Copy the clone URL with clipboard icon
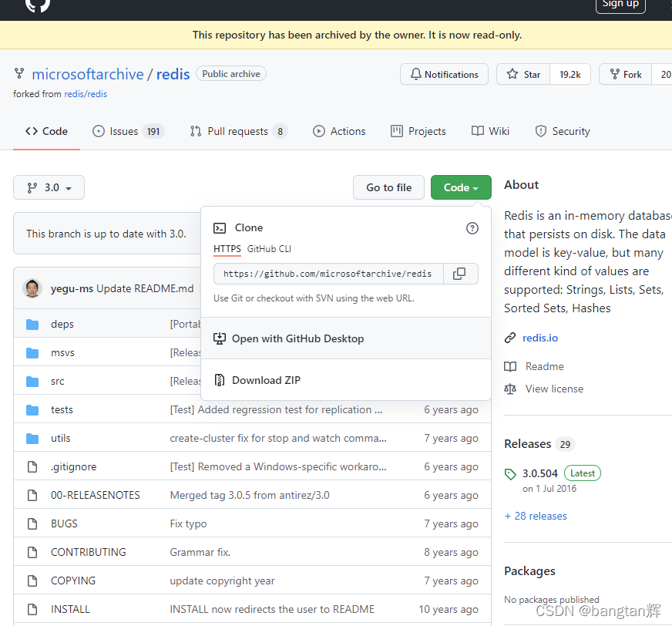This screenshot has height=626, width=672. point(460,274)
